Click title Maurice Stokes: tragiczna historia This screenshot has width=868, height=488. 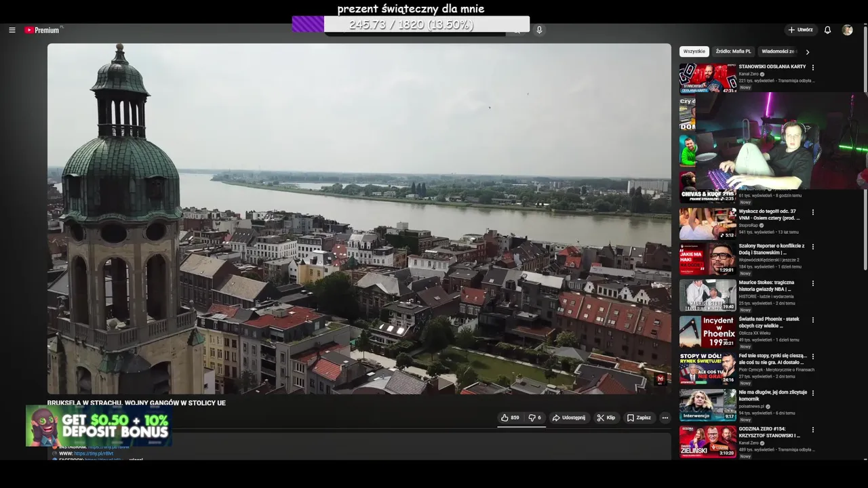(767, 286)
